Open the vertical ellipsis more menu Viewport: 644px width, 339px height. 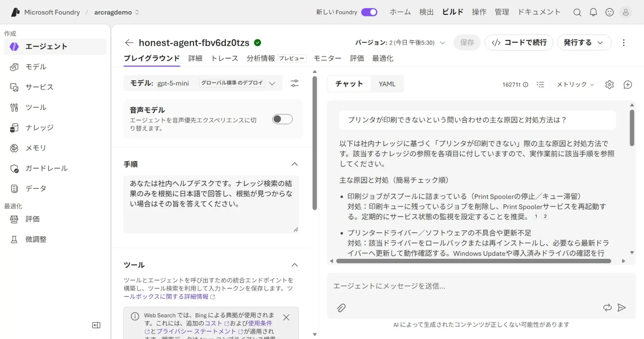624,43
